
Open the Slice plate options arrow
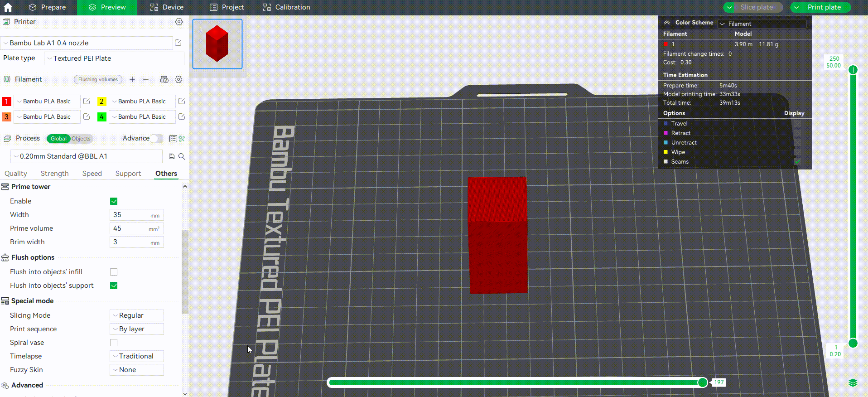729,7
